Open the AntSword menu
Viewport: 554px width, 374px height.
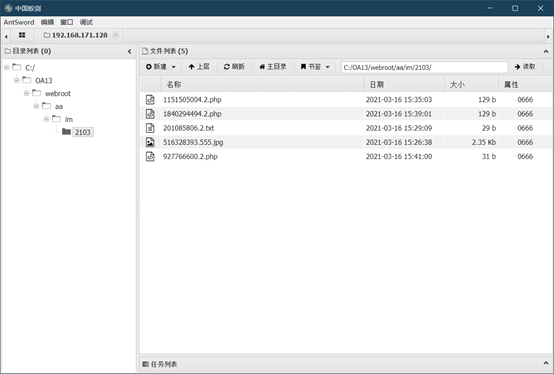pos(19,22)
